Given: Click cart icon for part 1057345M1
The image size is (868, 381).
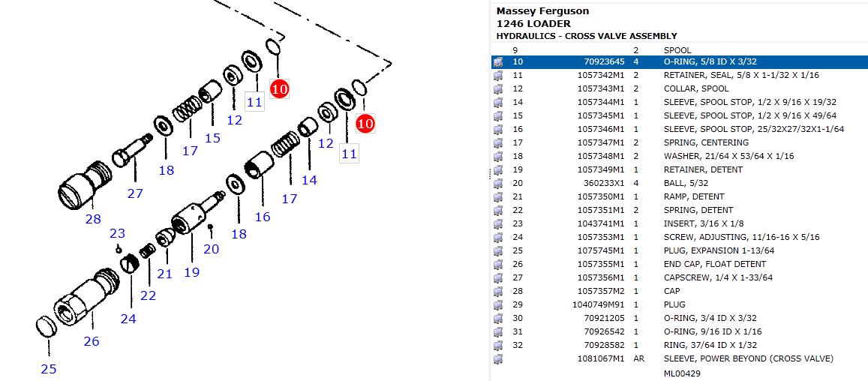Looking at the screenshot, I should coord(497,115).
